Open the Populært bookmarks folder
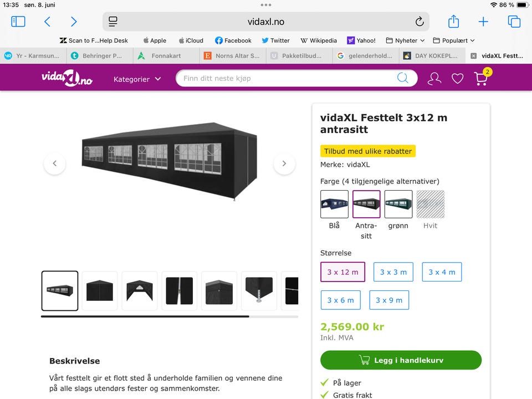The image size is (532, 399). (454, 40)
